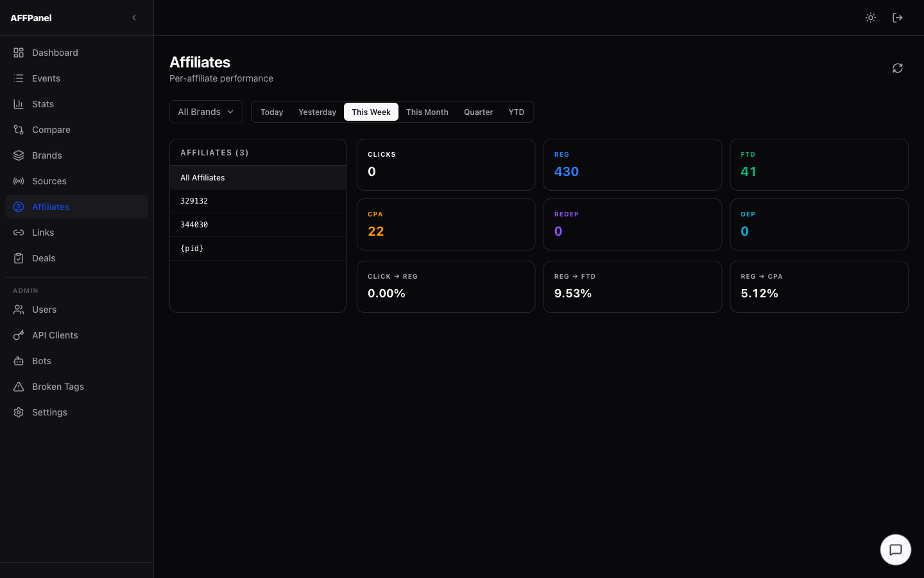Open the Stats bar chart icon
This screenshot has width=924, height=578.
(19, 103)
